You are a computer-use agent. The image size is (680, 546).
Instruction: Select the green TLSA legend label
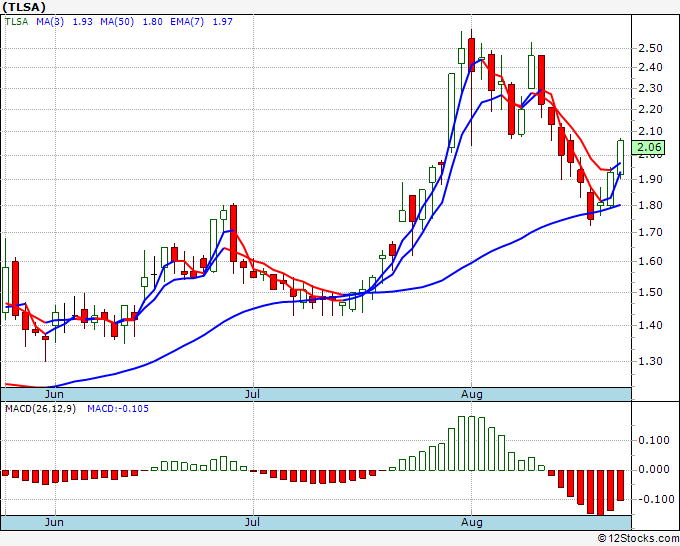(16, 22)
